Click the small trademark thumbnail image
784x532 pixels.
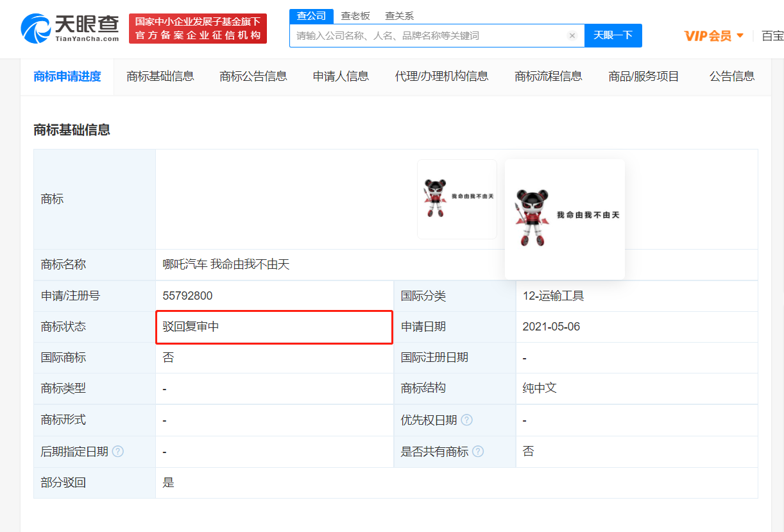tap(457, 199)
